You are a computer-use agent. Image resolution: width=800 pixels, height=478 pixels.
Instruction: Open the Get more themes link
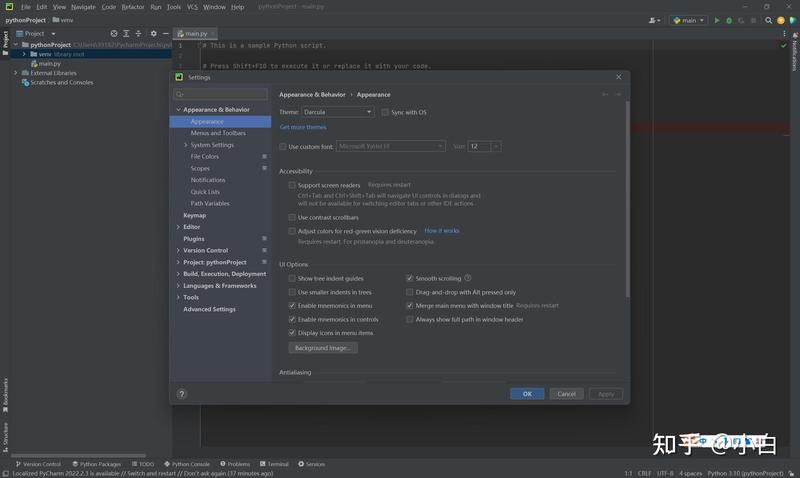(x=303, y=127)
